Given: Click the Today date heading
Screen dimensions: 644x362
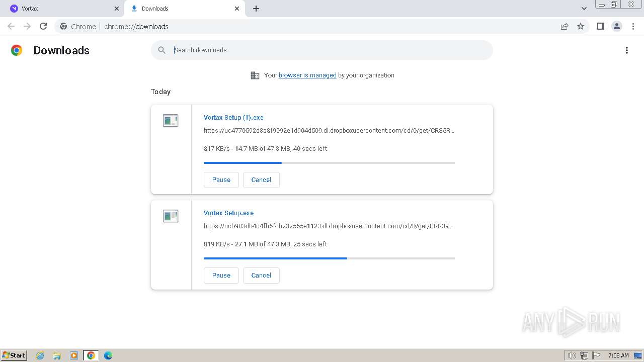Looking at the screenshot, I should (x=160, y=92).
